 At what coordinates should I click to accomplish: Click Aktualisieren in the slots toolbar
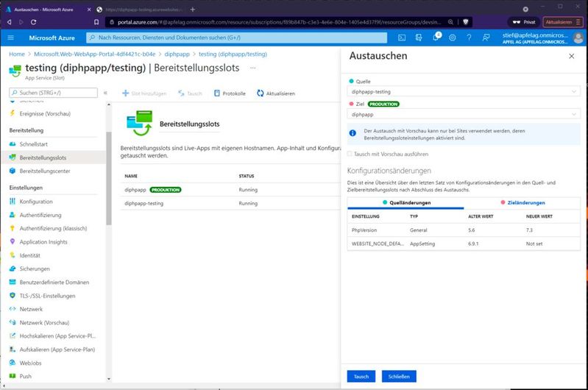click(x=276, y=93)
